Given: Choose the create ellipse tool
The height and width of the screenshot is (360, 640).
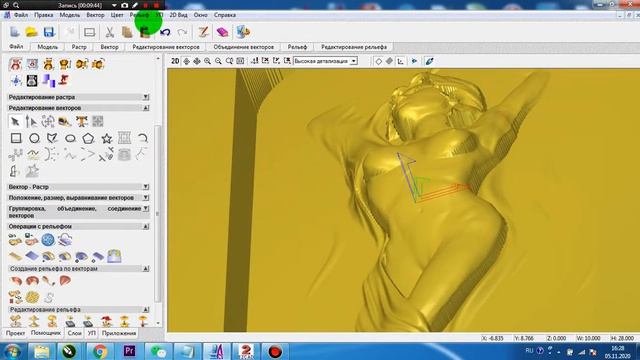Looking at the screenshot, I should click(70, 138).
